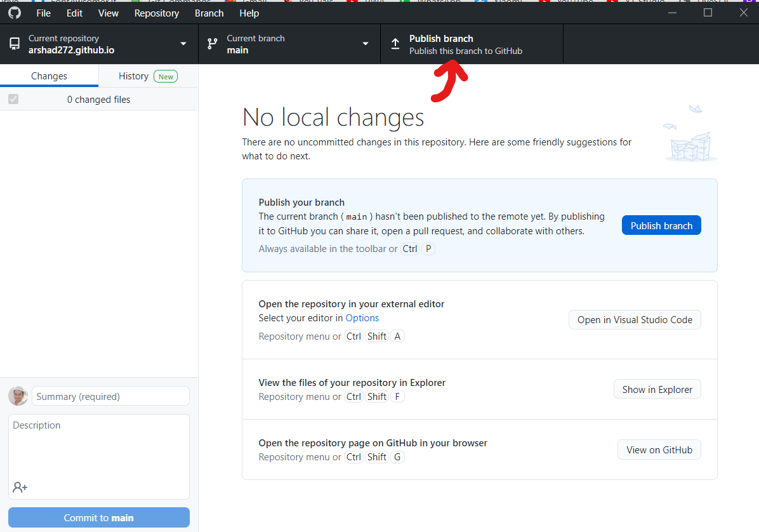759x532 pixels.
Task: Click Open in Visual Studio Code button
Action: [635, 319]
